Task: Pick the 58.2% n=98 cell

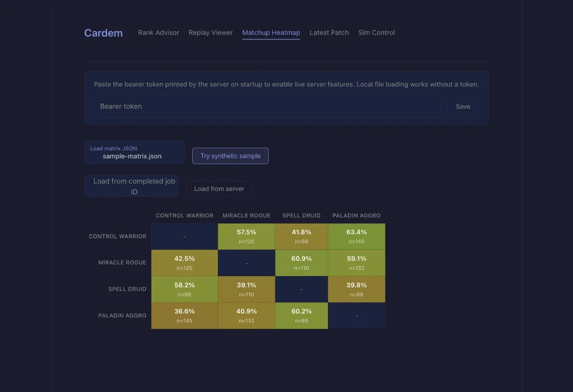Action: point(185,289)
